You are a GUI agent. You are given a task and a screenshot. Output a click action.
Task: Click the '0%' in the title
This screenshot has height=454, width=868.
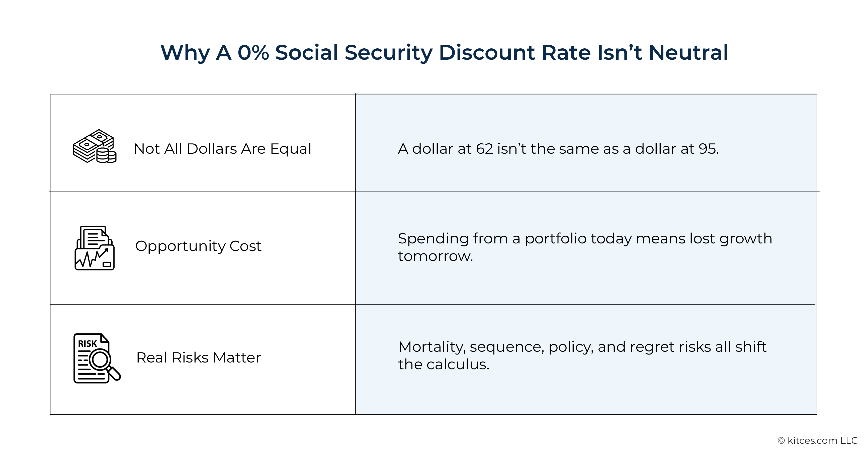coord(253,53)
